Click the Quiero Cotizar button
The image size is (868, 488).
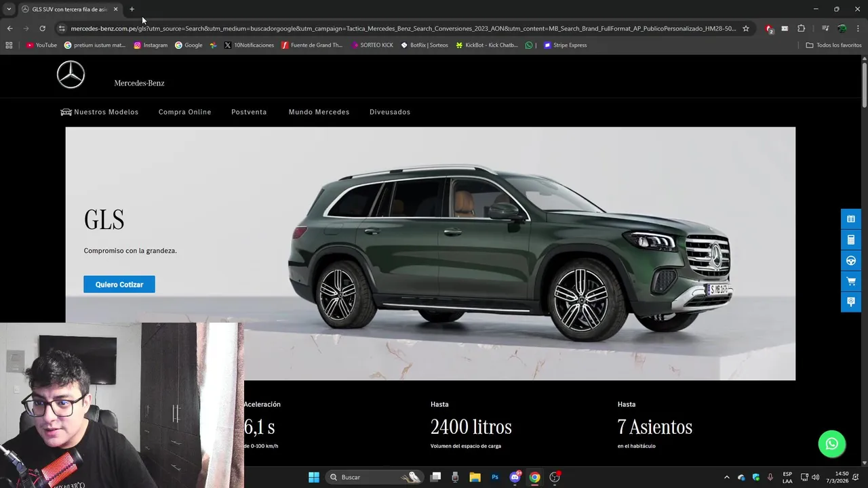click(119, 285)
